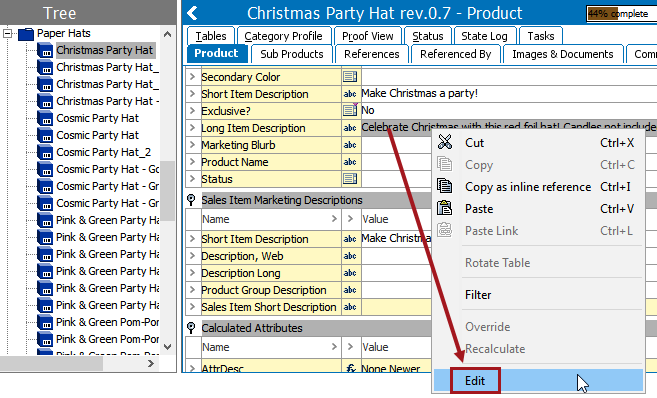
Task: Open the References tab
Action: [372, 54]
